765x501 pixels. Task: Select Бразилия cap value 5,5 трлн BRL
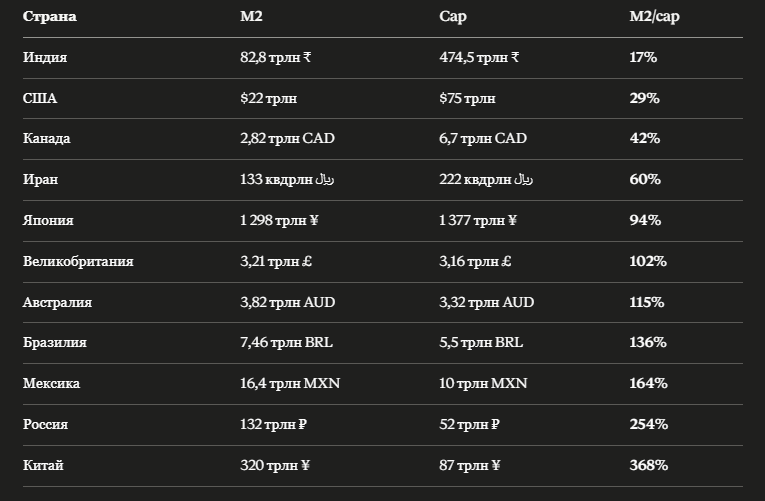(481, 342)
